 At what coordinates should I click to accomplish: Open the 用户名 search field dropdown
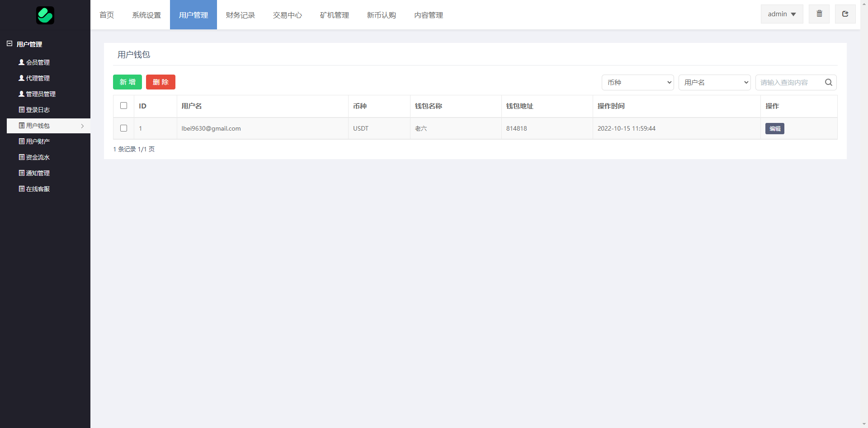[x=714, y=82]
